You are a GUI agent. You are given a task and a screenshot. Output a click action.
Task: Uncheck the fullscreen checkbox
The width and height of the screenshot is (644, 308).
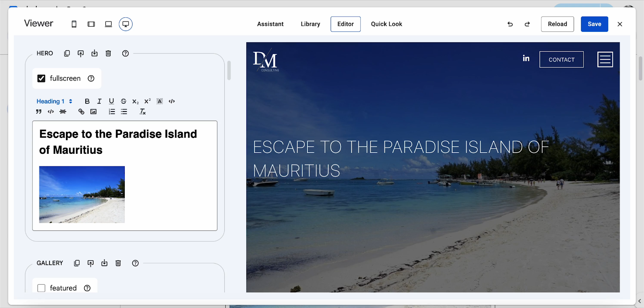(41, 79)
